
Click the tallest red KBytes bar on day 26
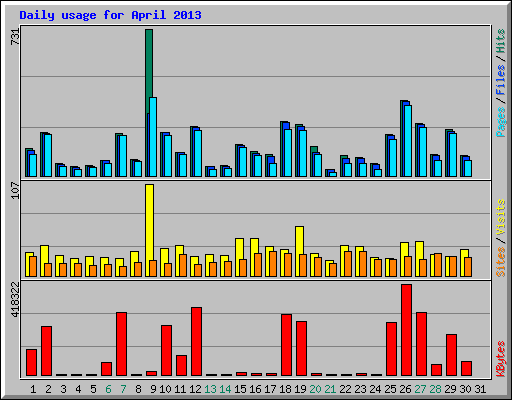click(x=406, y=330)
